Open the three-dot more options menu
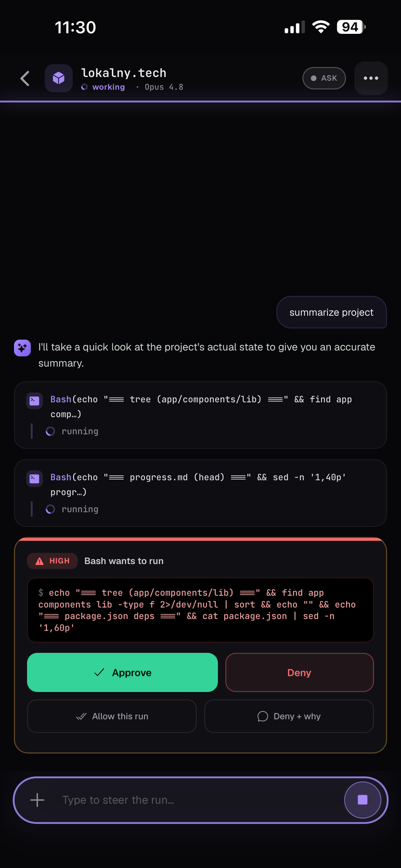The image size is (401, 868). click(371, 78)
